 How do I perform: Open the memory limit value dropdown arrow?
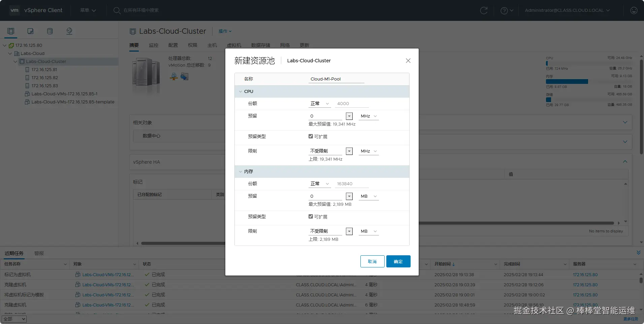[349, 231]
